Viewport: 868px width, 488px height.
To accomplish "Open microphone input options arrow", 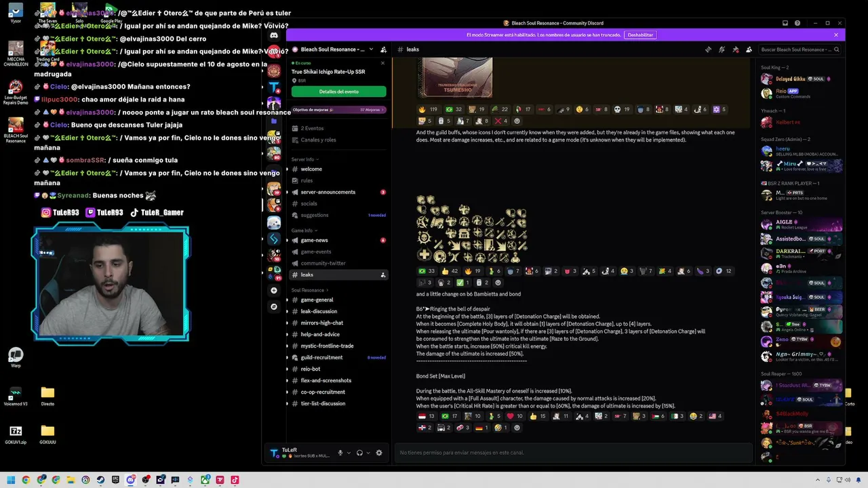I will [x=349, y=453].
